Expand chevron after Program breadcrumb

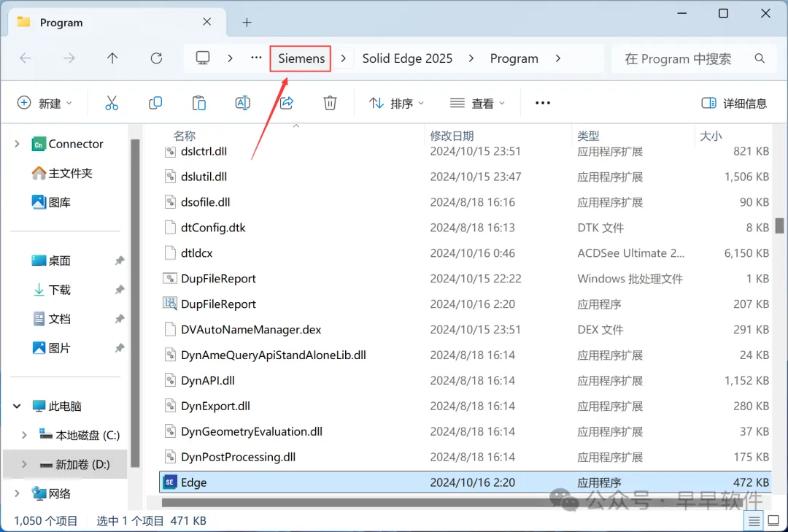point(558,58)
